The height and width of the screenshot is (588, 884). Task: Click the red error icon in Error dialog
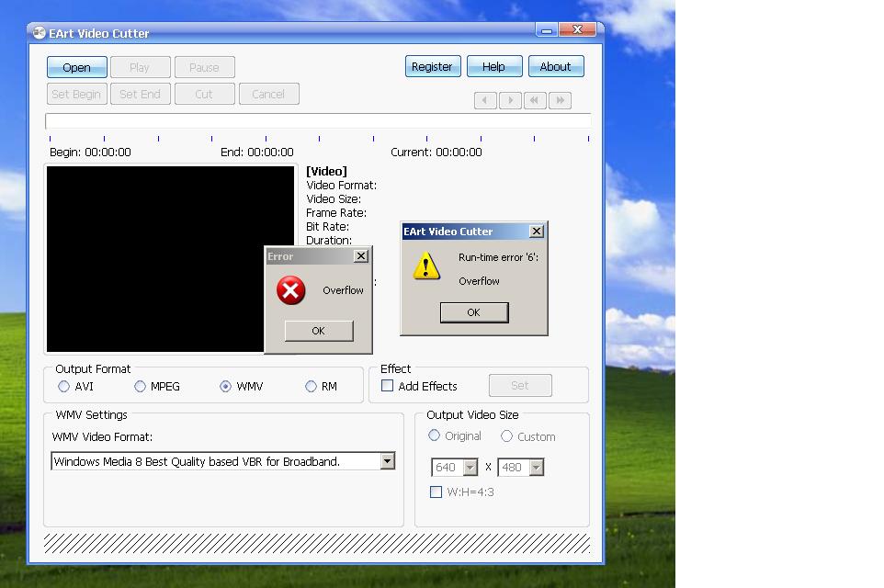[x=291, y=290]
